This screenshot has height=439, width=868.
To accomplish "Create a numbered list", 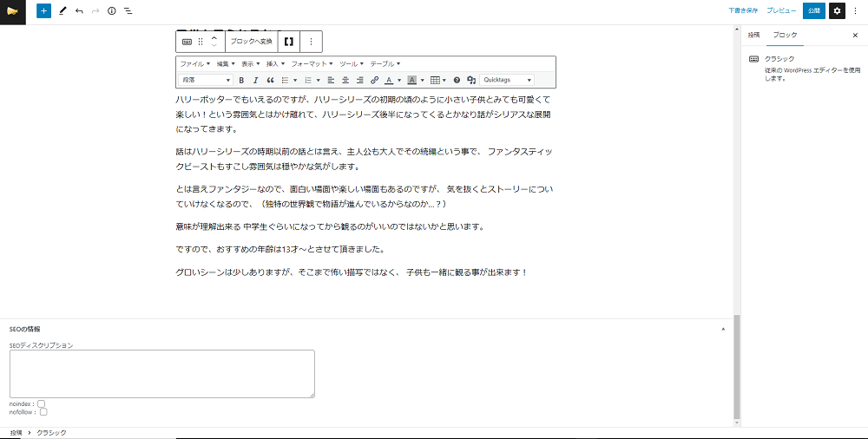I will pos(309,81).
